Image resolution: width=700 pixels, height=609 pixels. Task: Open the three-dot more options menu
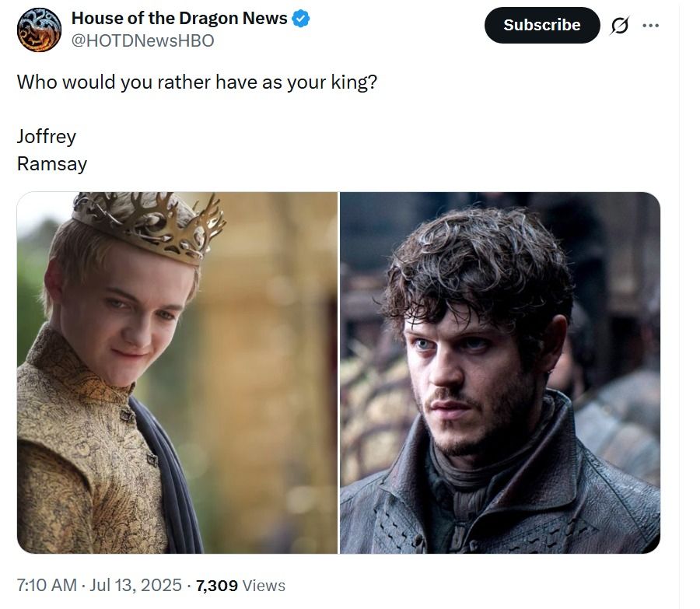(650, 26)
